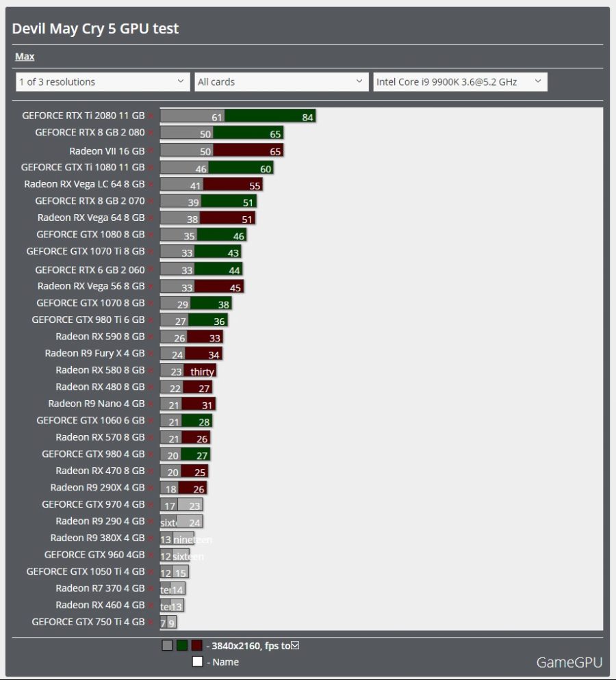Click red x beside Radeon R7 370 4 GB
The width and height of the screenshot is (616, 680).
[151, 588]
